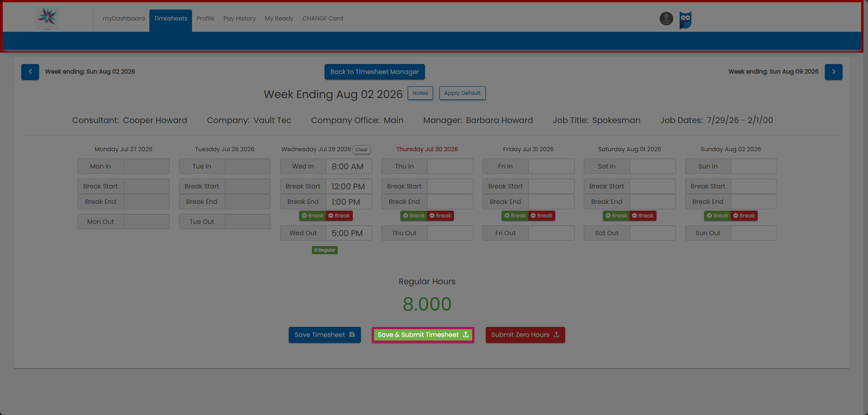
Task: Click the Sun Out time field
Action: coord(754,233)
